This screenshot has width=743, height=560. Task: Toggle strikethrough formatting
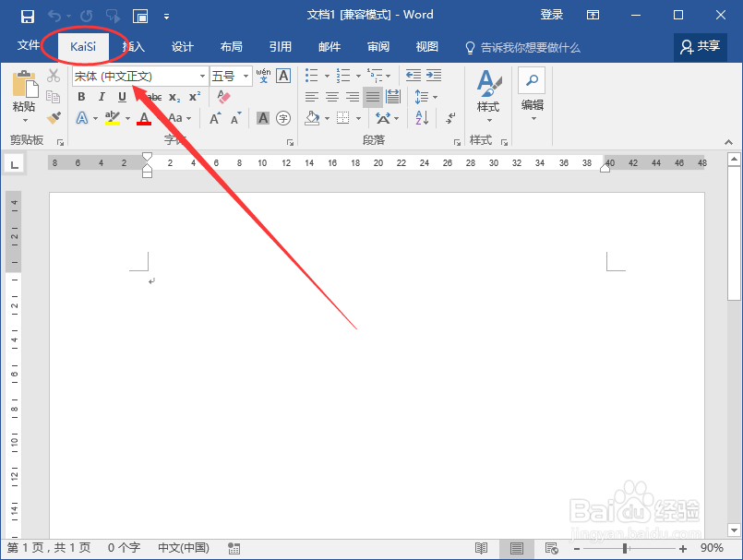point(154,97)
